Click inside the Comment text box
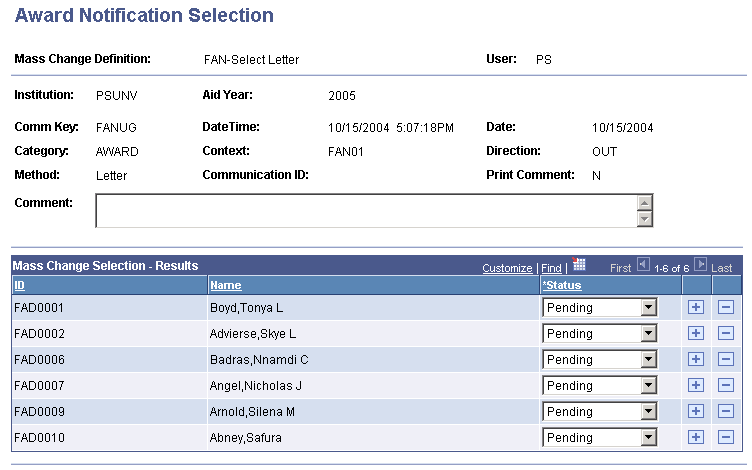The width and height of the screenshot is (752, 470). tap(365, 210)
